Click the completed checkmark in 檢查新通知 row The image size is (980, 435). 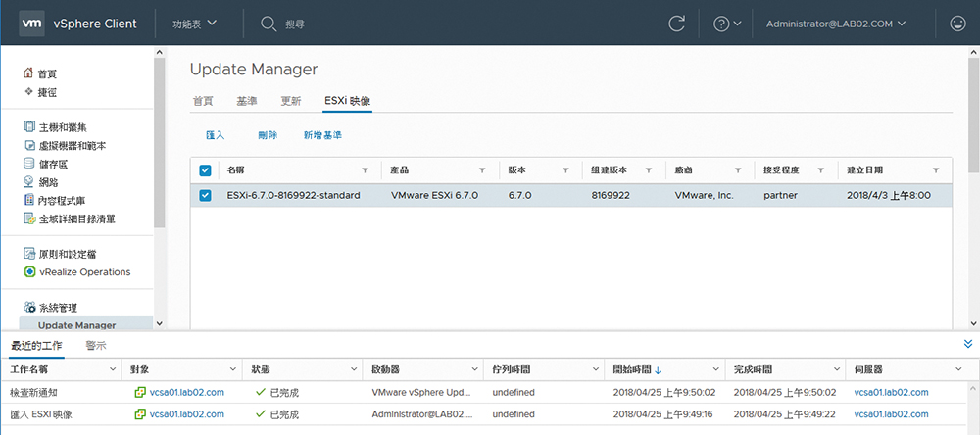(260, 393)
